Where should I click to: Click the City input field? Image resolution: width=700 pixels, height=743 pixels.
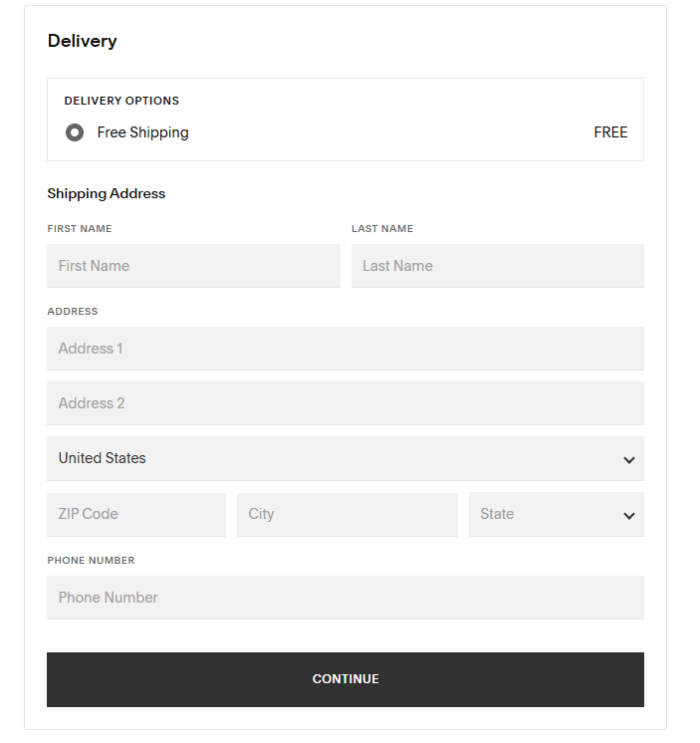pyautogui.click(x=347, y=514)
